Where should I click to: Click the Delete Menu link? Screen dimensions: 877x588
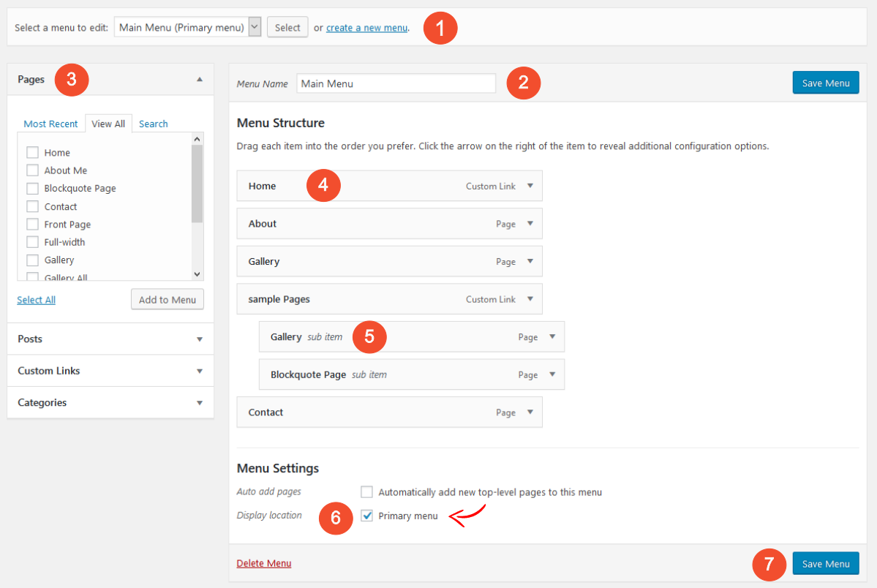coord(264,563)
